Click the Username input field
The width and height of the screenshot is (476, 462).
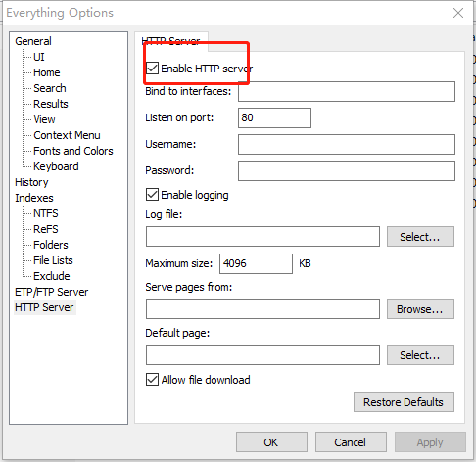347,144
